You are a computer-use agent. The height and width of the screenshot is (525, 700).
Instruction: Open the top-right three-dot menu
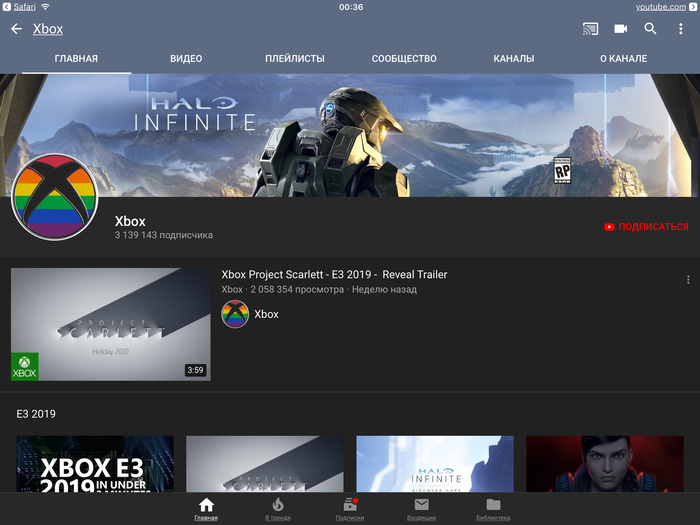(680, 29)
